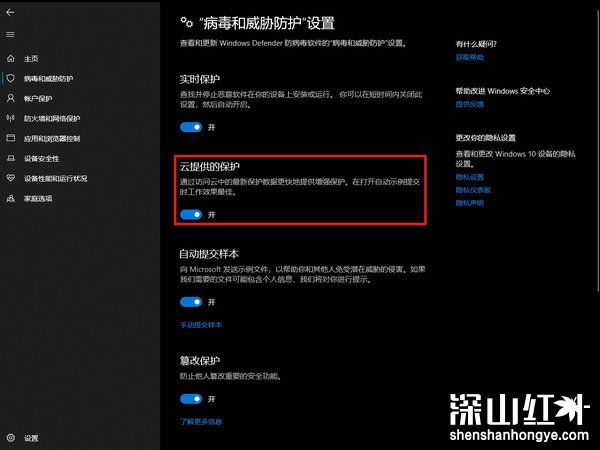Click the 获取帮助 link
600x450 pixels.
point(470,57)
